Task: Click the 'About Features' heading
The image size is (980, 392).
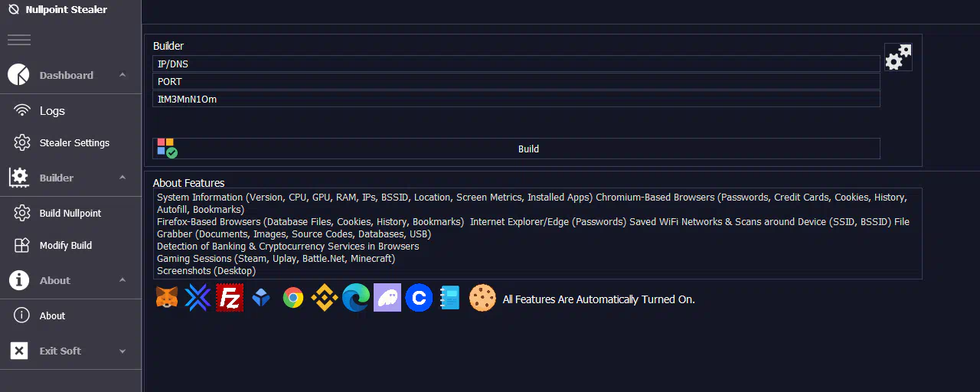Action: (188, 183)
